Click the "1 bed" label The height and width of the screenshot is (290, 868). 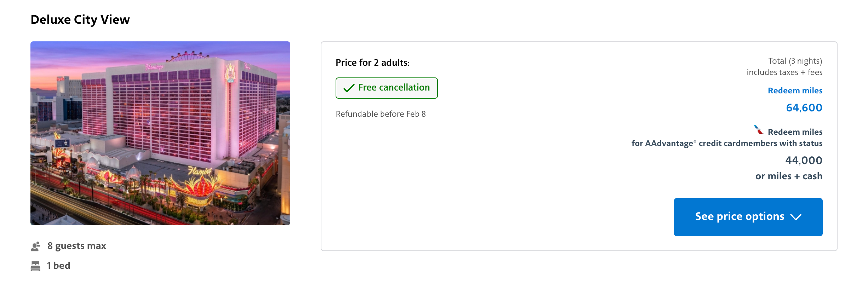click(58, 266)
